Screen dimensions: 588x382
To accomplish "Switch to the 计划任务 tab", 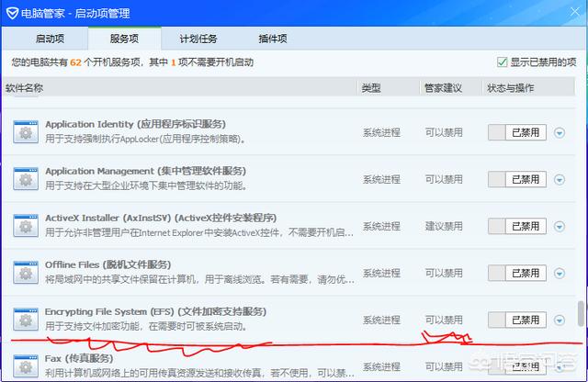I will point(198,39).
